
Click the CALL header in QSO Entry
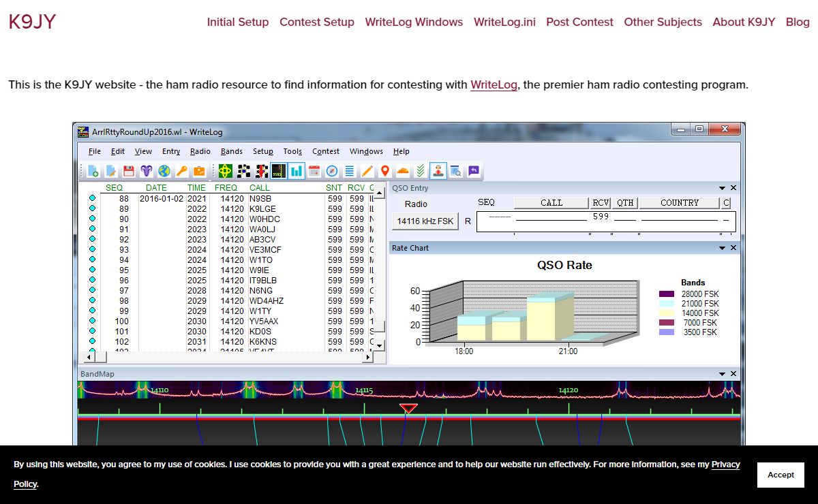click(551, 202)
